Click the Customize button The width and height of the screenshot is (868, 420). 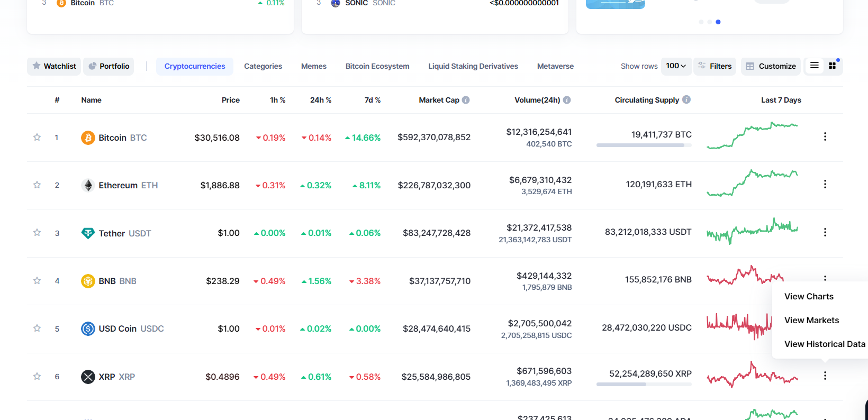pyautogui.click(x=771, y=66)
